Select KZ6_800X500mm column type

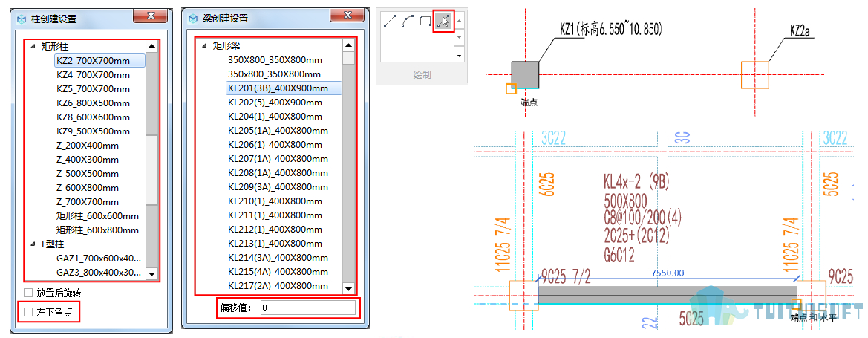coord(93,103)
